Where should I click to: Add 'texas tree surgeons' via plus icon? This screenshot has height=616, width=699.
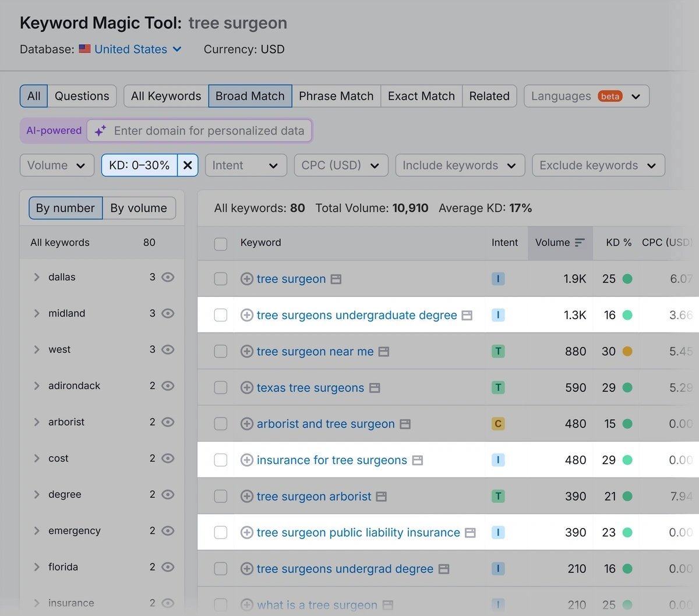tap(247, 388)
